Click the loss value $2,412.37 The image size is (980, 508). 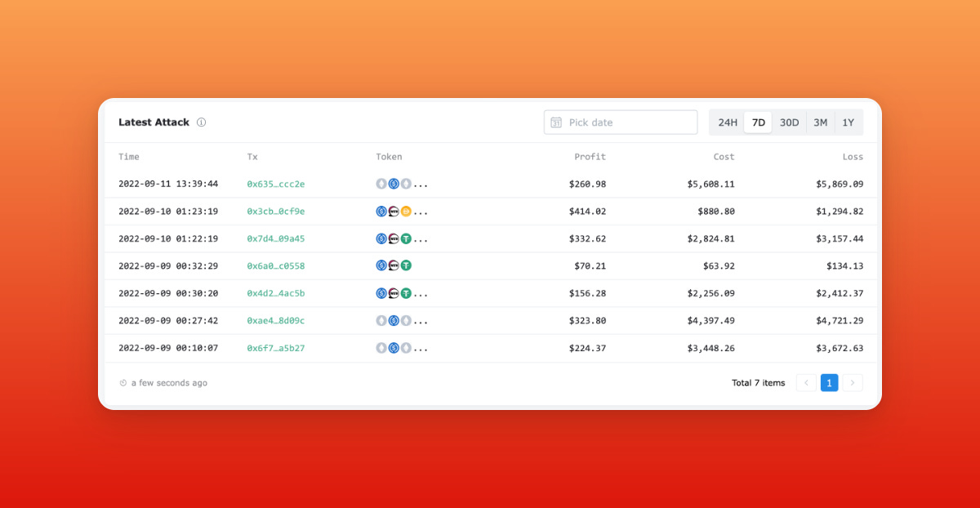(840, 293)
